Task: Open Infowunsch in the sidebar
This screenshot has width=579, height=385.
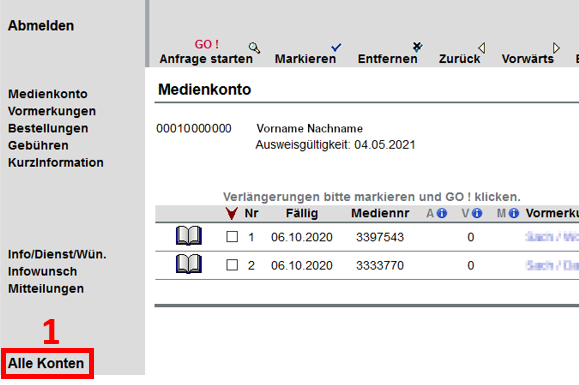Action: pyautogui.click(x=42, y=271)
